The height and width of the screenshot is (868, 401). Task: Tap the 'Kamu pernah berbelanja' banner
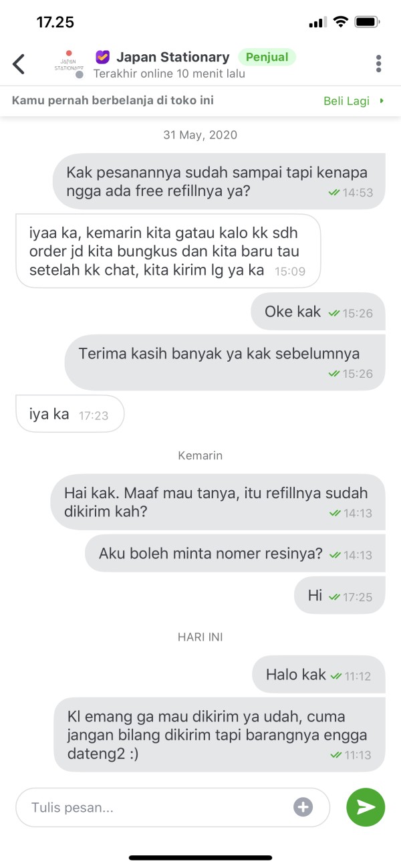200,101
